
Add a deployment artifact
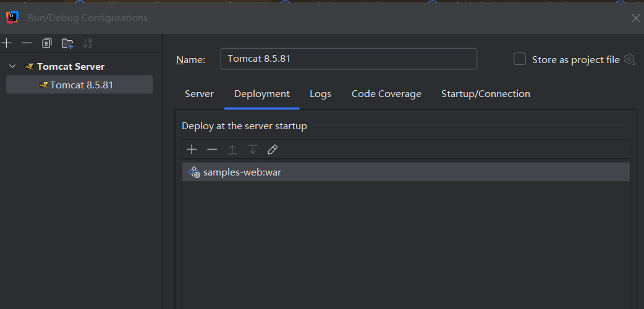(192, 149)
